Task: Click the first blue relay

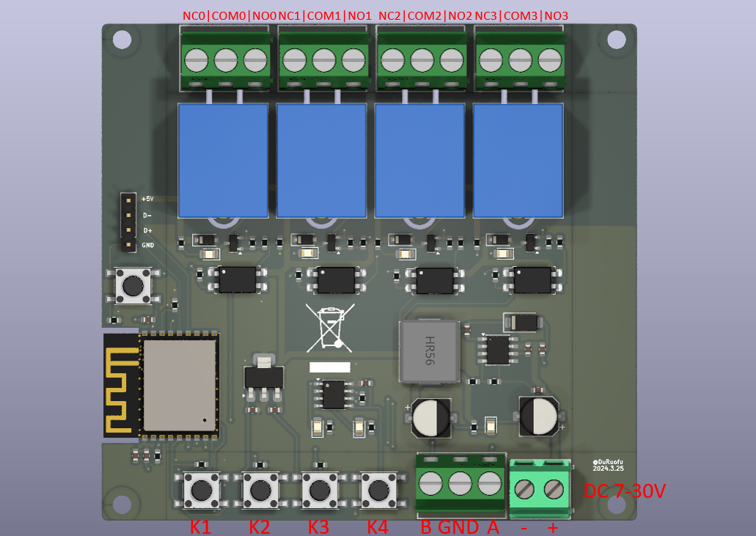Action: (223, 161)
